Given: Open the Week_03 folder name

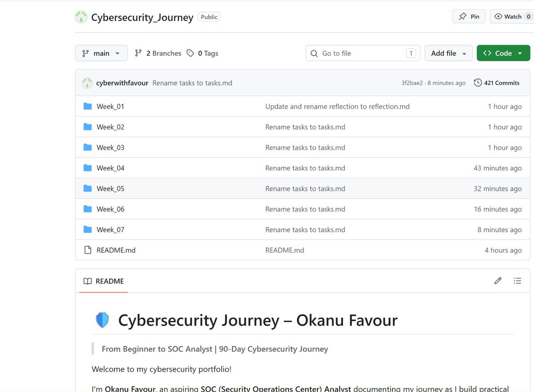Looking at the screenshot, I should pos(110,148).
